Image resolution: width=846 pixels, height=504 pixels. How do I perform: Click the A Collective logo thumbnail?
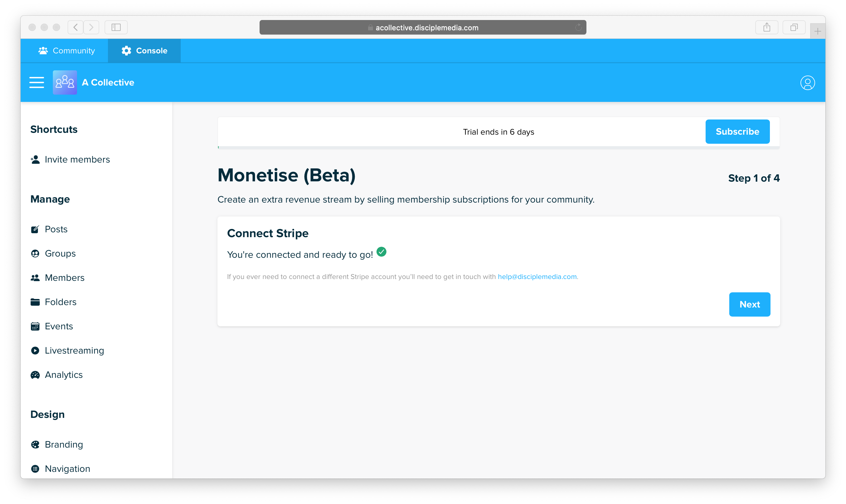pos(65,82)
